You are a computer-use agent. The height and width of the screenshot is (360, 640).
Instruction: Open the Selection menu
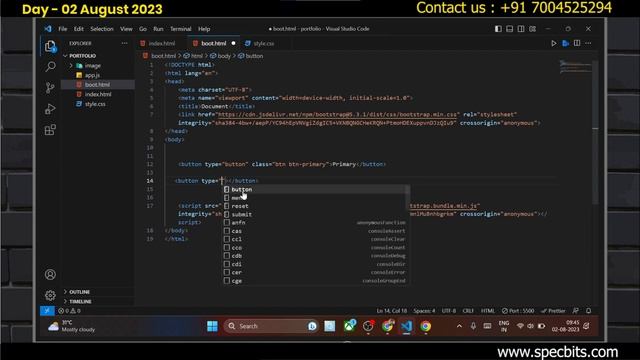pos(102,29)
